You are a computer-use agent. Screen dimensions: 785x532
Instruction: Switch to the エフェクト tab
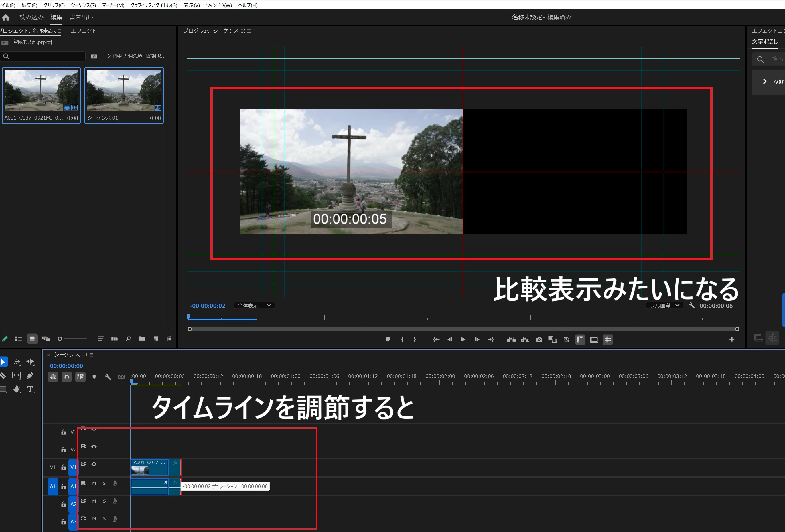pyautogui.click(x=84, y=31)
